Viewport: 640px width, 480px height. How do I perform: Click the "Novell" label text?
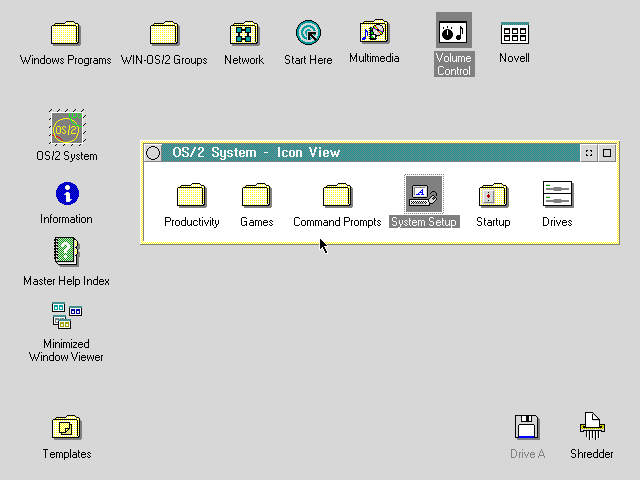point(514,58)
